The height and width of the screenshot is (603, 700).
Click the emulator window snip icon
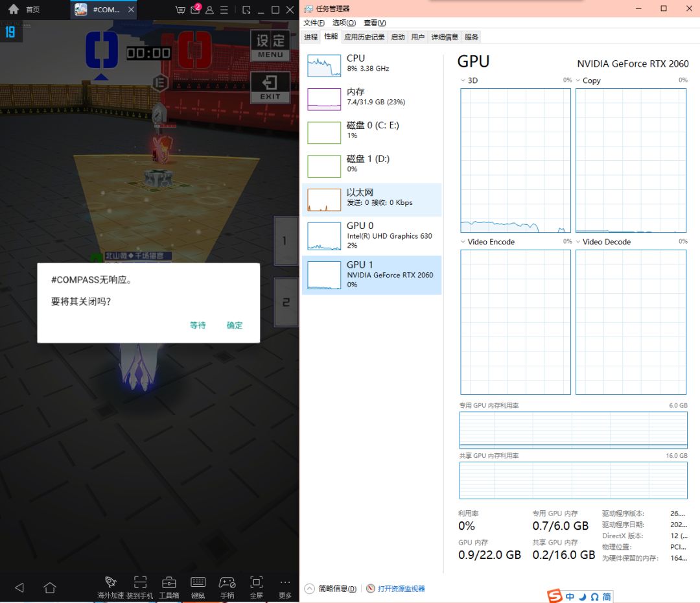click(x=246, y=9)
